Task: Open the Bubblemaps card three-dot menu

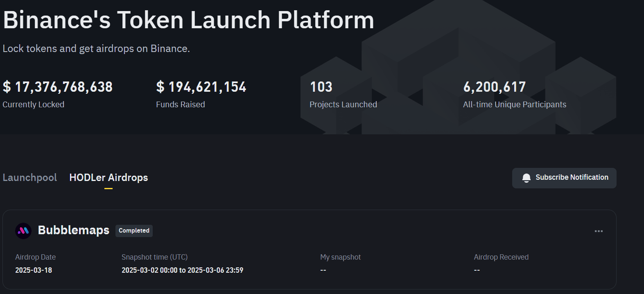Action: pos(599,231)
